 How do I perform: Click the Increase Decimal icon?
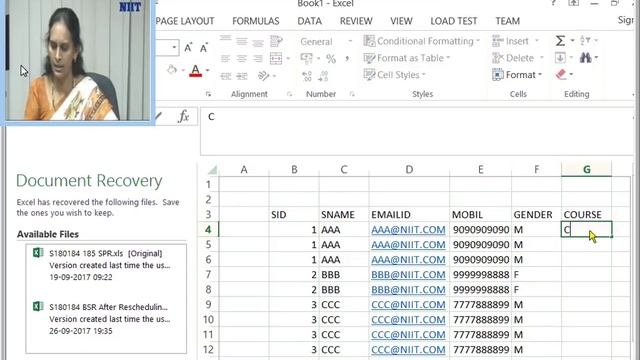pos(307,76)
